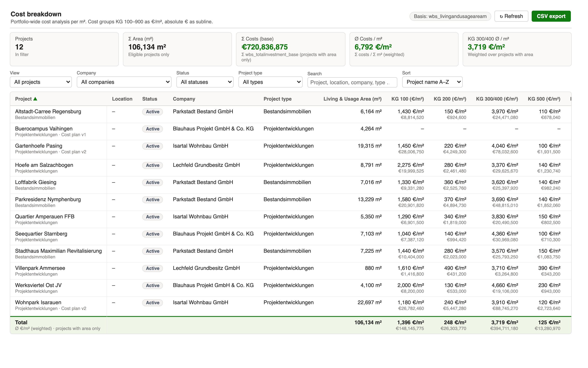Open the Company dropdown showing All companies
Image resolution: width=588 pixels, height=368 pixels.
point(124,82)
